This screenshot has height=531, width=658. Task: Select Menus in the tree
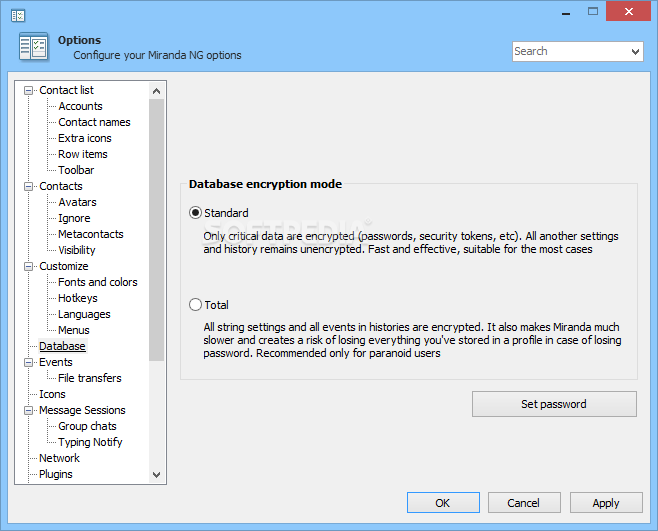coord(74,330)
